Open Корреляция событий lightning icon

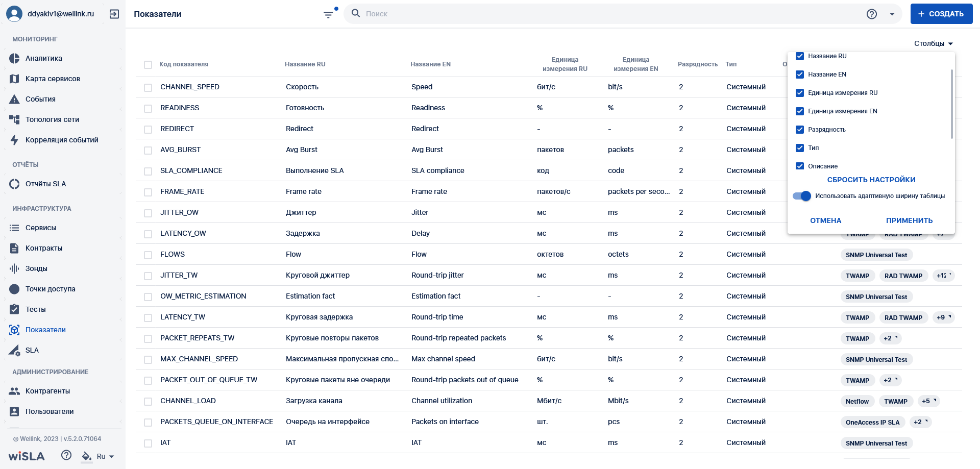14,140
